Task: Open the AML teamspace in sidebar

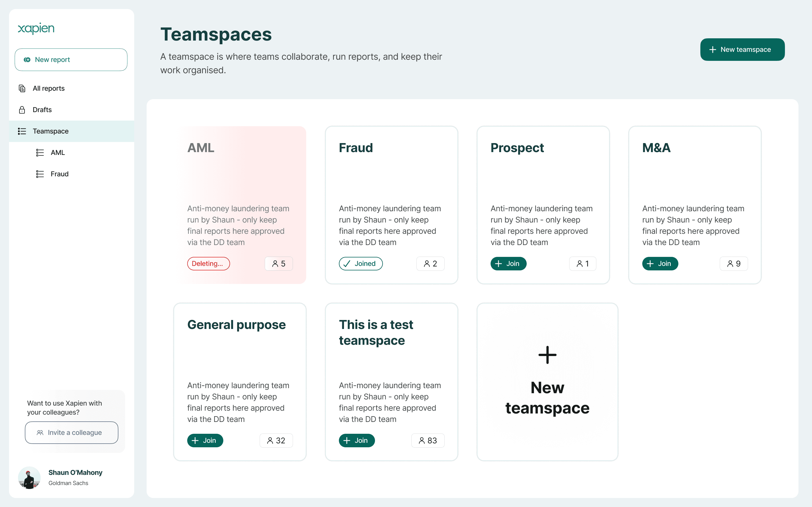Action: 58,153
